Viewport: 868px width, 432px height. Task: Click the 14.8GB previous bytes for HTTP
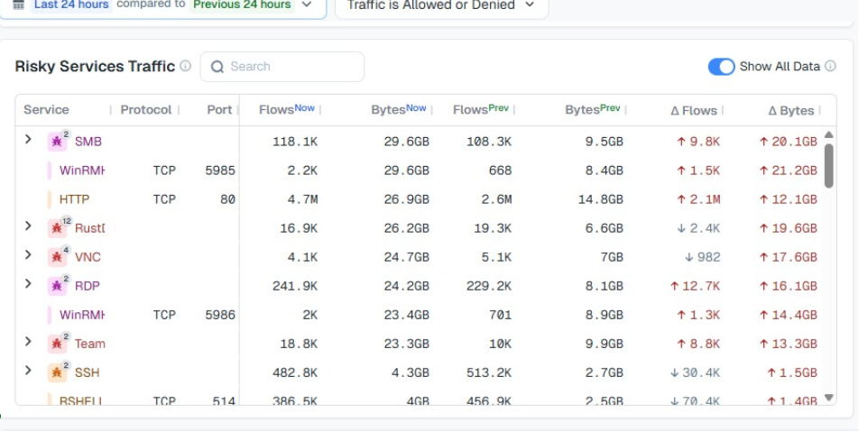click(x=601, y=199)
